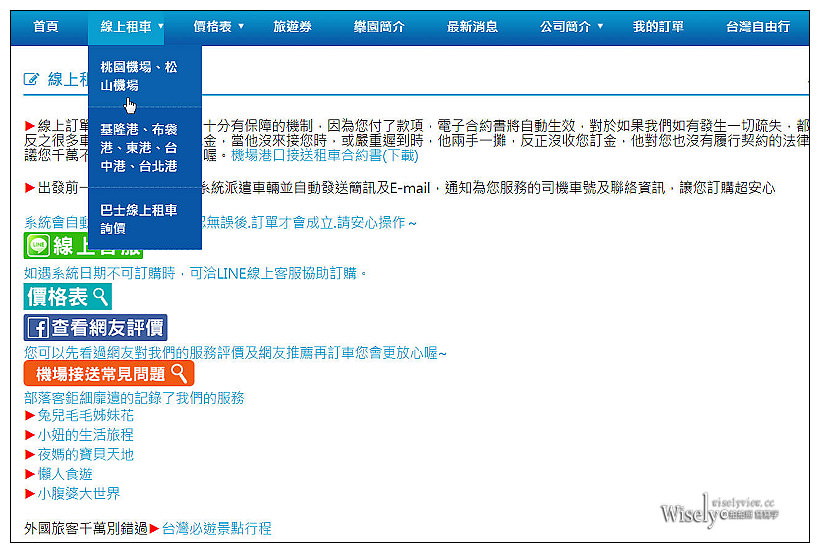Viewport: 820px width, 553px height.
Task: Open 我的訂單 page
Action: 658,27
